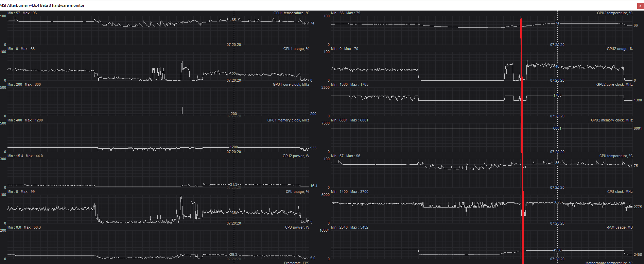Click cursor value 3625 on CPU clock graph
644x264 pixels.
tap(557, 202)
